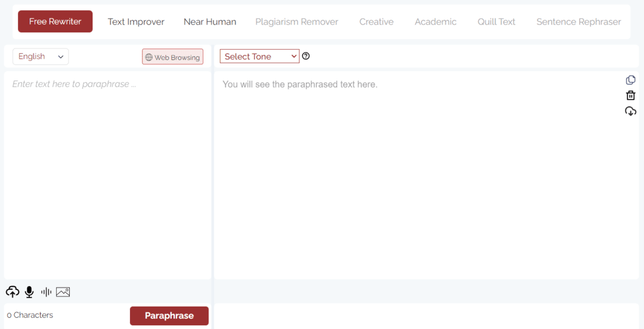Select the Free Rewriter mode
Image resolution: width=644 pixels, height=329 pixels.
[x=55, y=21]
